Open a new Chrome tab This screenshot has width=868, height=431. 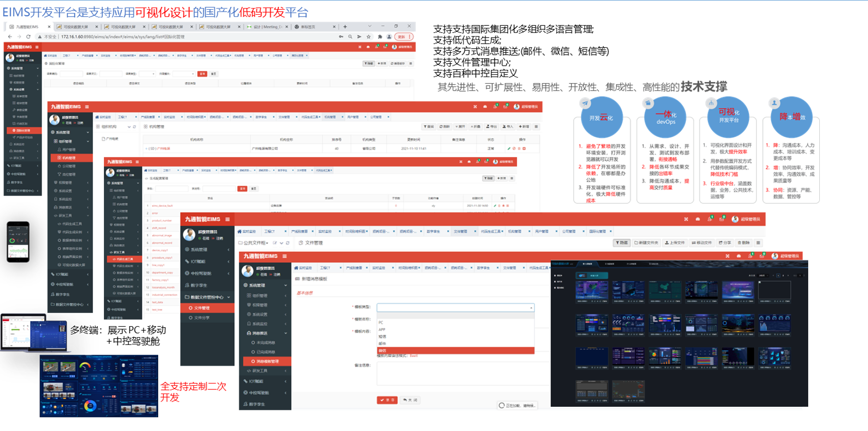345,27
